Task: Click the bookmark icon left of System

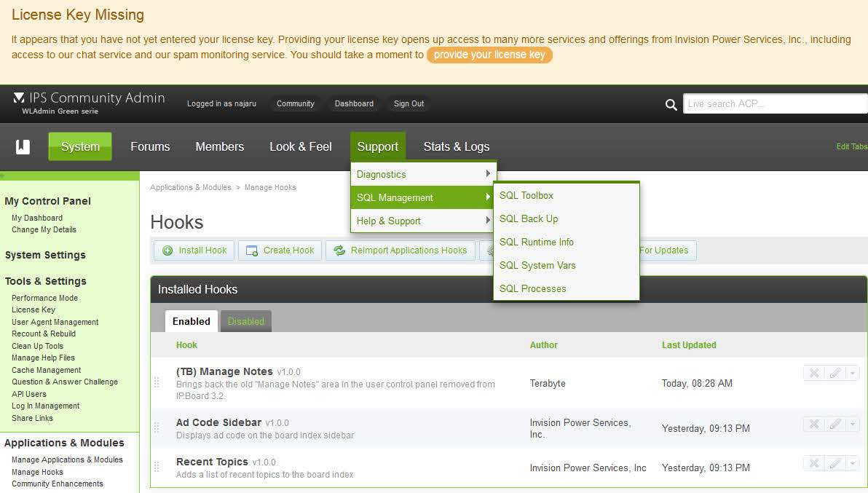Action: (23, 147)
